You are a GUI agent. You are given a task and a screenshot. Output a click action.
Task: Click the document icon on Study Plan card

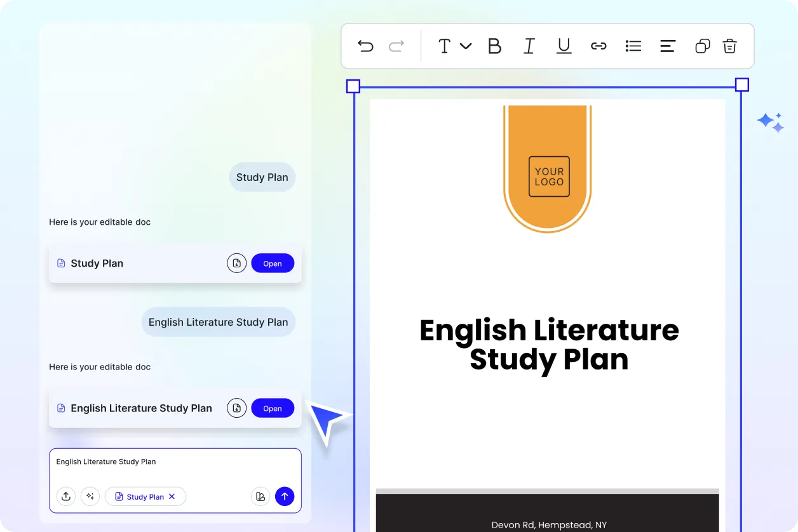[62, 263]
